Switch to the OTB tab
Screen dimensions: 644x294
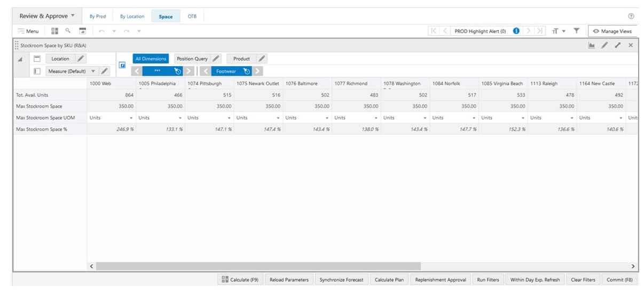192,17
